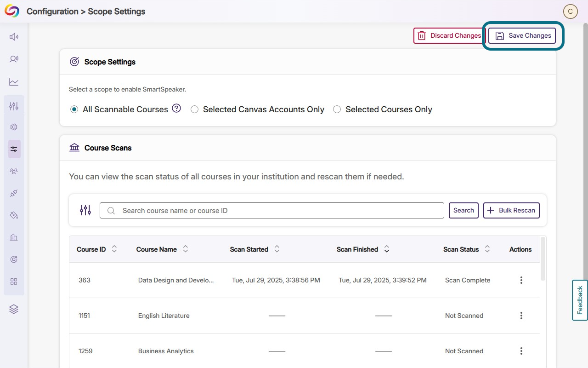The height and width of the screenshot is (368, 588).
Task: Sort table by Scan Finished
Action: pos(387,249)
